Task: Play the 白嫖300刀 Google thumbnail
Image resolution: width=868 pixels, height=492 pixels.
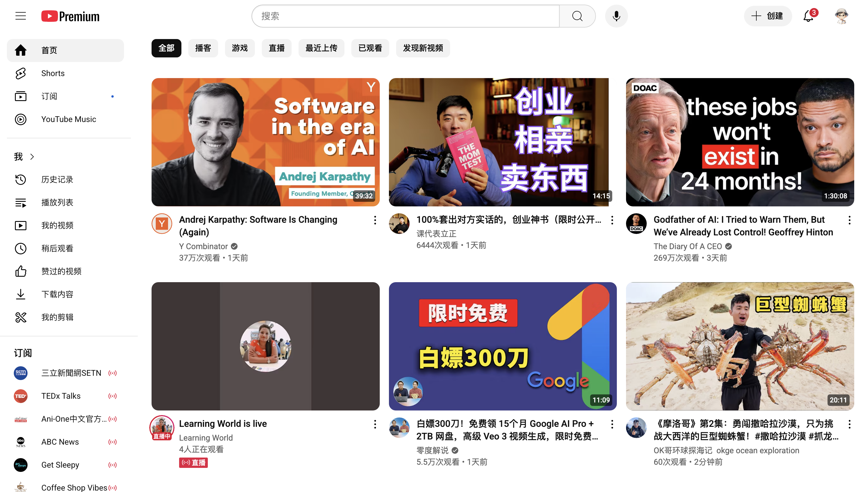Action: tap(503, 346)
